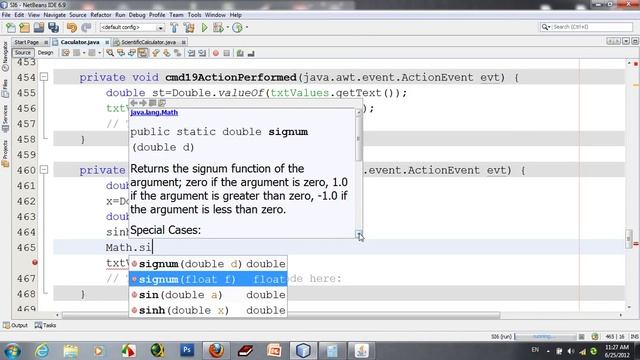Toggle the highlight search button in the editor toolbar
640x360 pixels.
point(142,53)
